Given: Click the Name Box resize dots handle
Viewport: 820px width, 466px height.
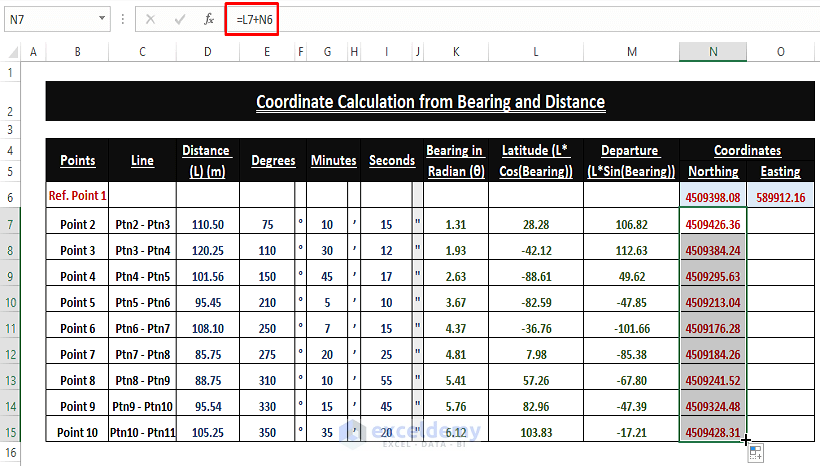Looking at the screenshot, I should (x=122, y=19).
